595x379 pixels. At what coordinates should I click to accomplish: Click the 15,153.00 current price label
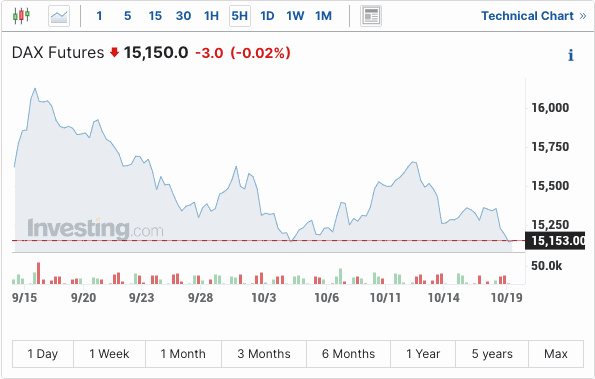tap(555, 241)
